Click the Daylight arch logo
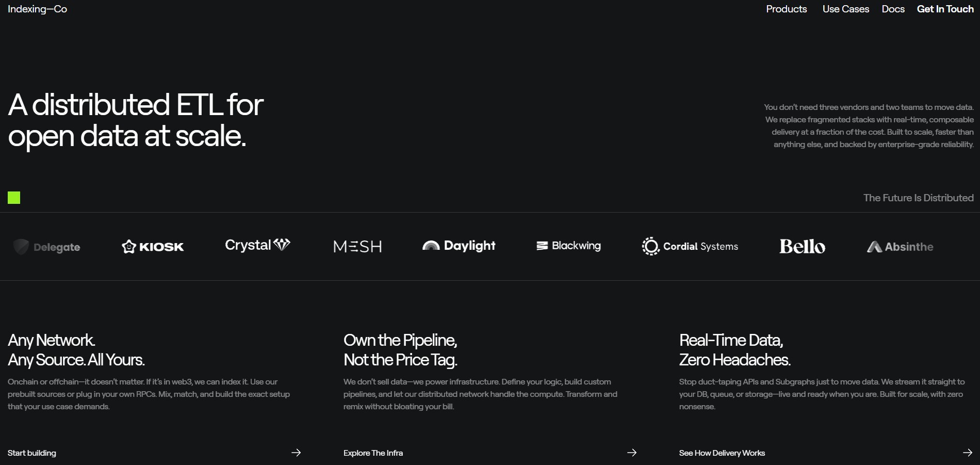This screenshot has height=465, width=980. coord(459,246)
